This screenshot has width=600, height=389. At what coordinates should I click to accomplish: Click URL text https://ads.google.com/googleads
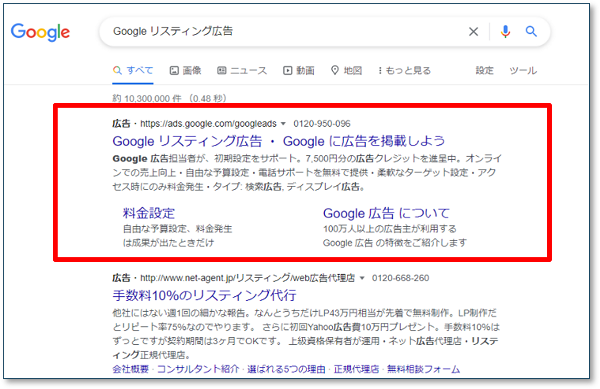point(208,124)
